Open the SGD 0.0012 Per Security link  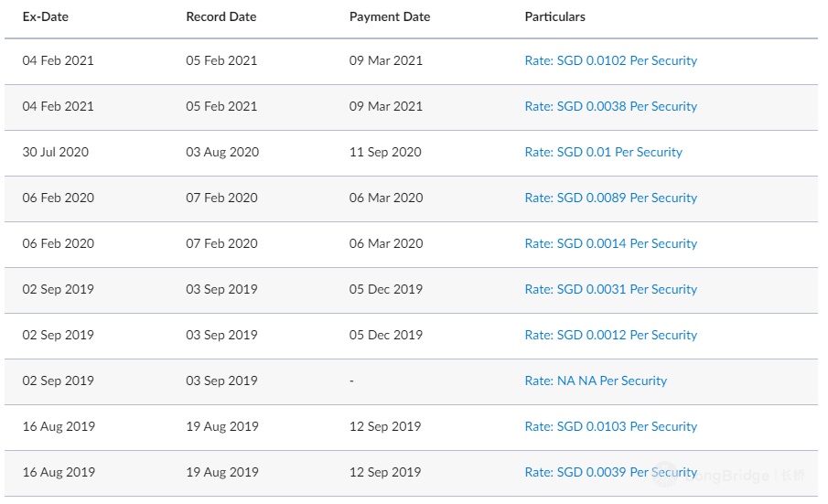click(x=610, y=335)
